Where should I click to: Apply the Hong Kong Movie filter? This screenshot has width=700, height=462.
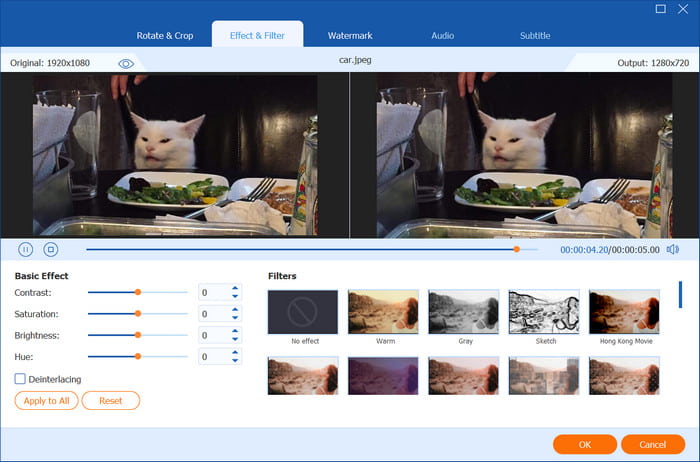(x=624, y=312)
